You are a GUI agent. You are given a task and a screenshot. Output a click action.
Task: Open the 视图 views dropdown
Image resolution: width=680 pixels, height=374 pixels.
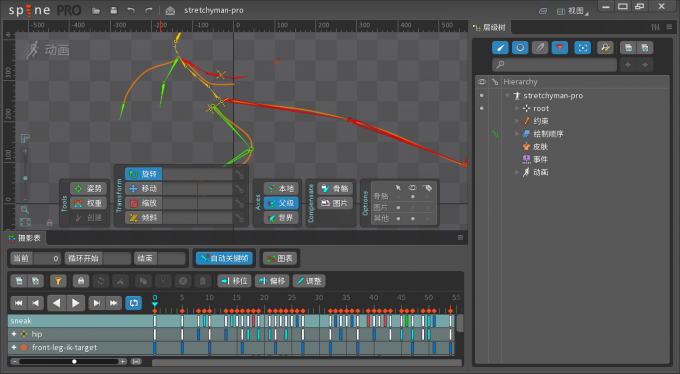pyautogui.click(x=573, y=11)
